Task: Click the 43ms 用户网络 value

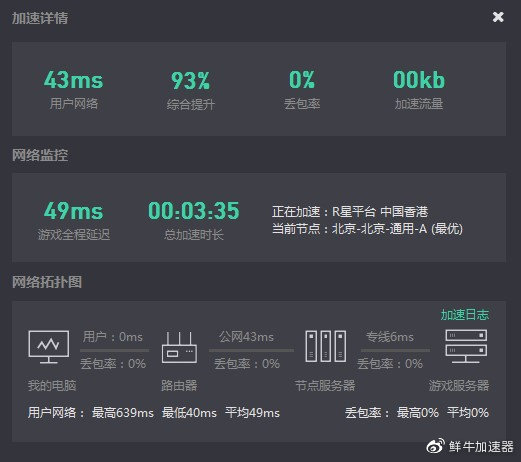Action: (74, 80)
